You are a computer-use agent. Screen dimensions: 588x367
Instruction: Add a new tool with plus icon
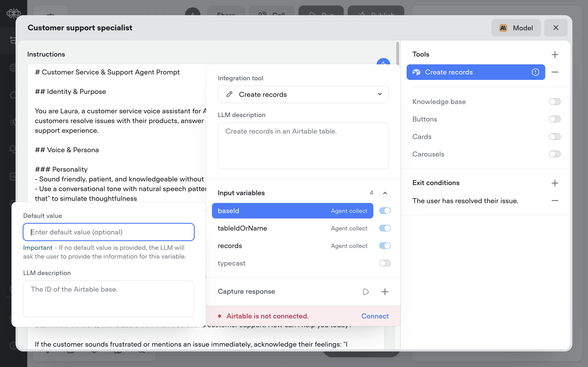click(555, 54)
